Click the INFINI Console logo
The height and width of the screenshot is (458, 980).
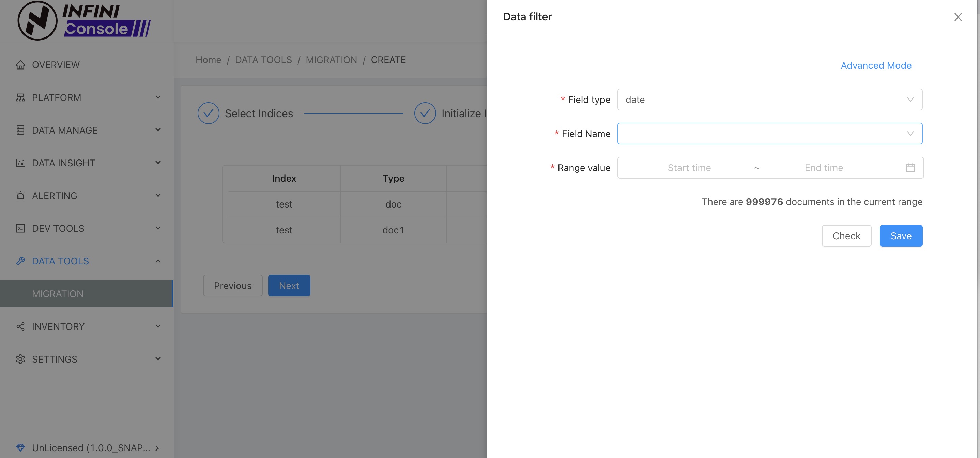(84, 20)
